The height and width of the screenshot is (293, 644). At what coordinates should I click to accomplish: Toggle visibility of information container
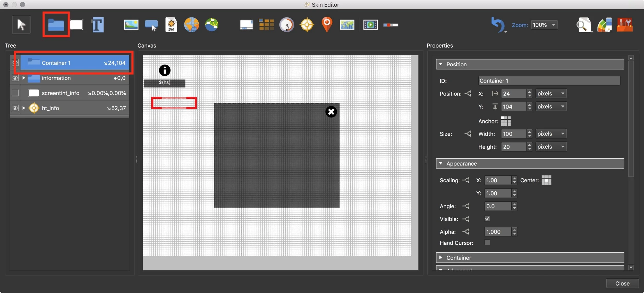tap(15, 78)
